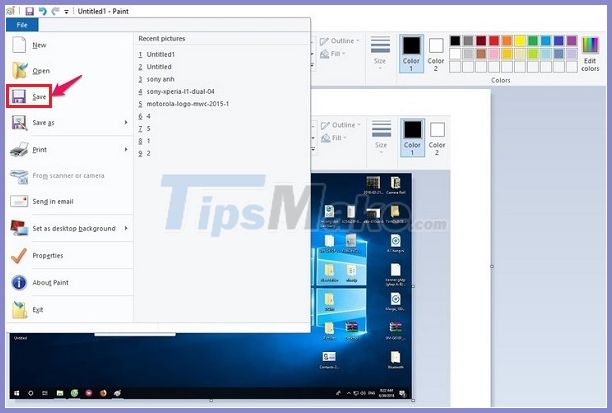The height and width of the screenshot is (413, 612).
Task: Pick the green color swatch in the top row
Action: [x=533, y=40]
